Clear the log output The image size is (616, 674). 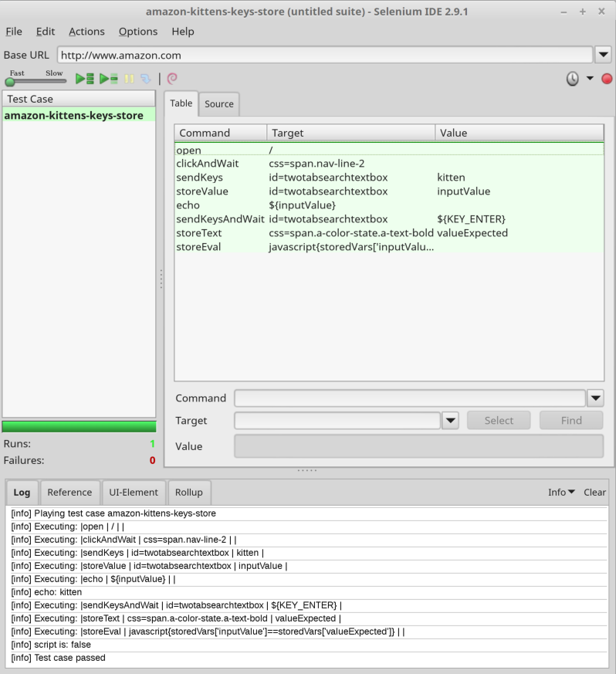pos(594,492)
